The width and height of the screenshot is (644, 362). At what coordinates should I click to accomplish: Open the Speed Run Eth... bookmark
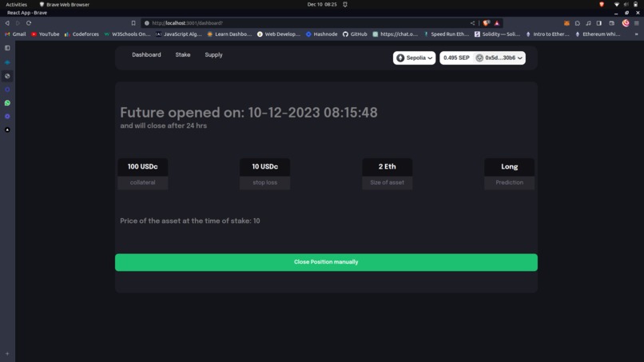[446, 34]
